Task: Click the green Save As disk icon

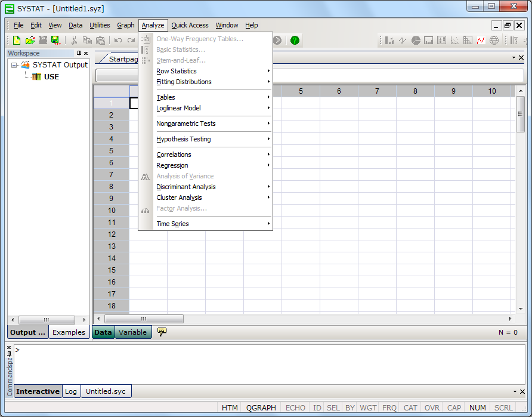Action: [55, 41]
